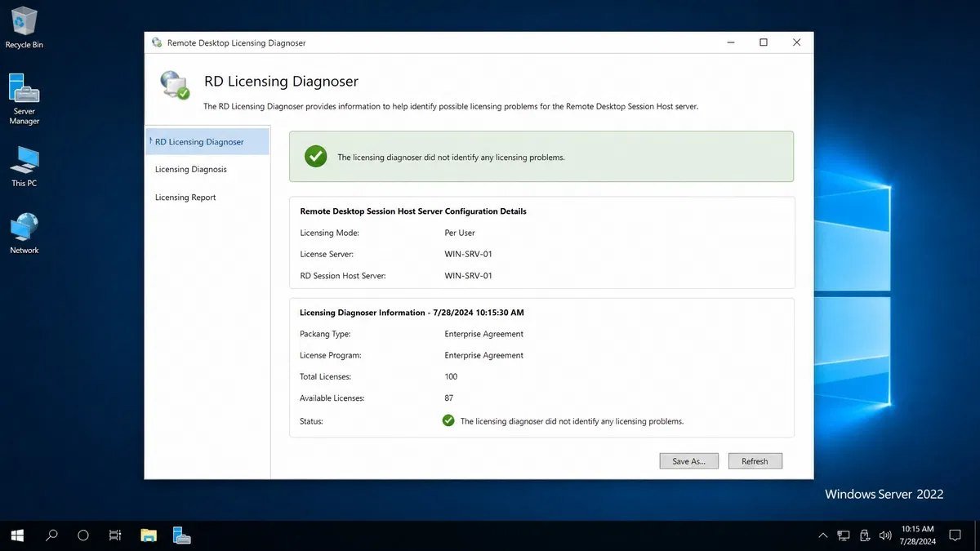Click the description text under the page title

pos(451,106)
